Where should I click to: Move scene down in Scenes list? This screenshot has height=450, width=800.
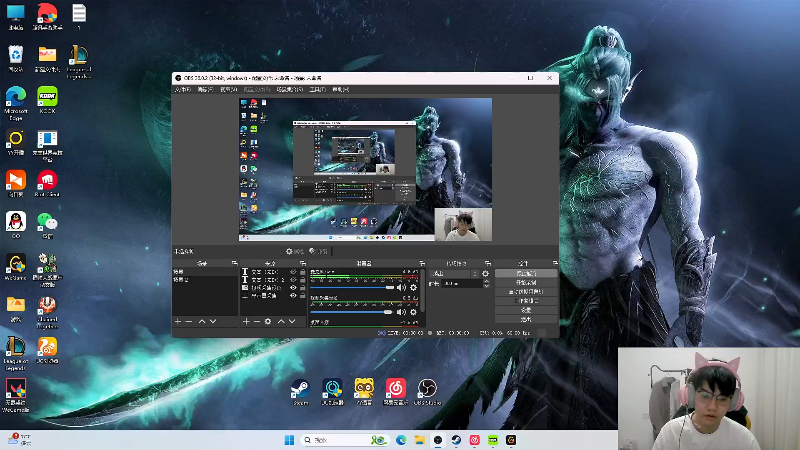pyautogui.click(x=213, y=321)
